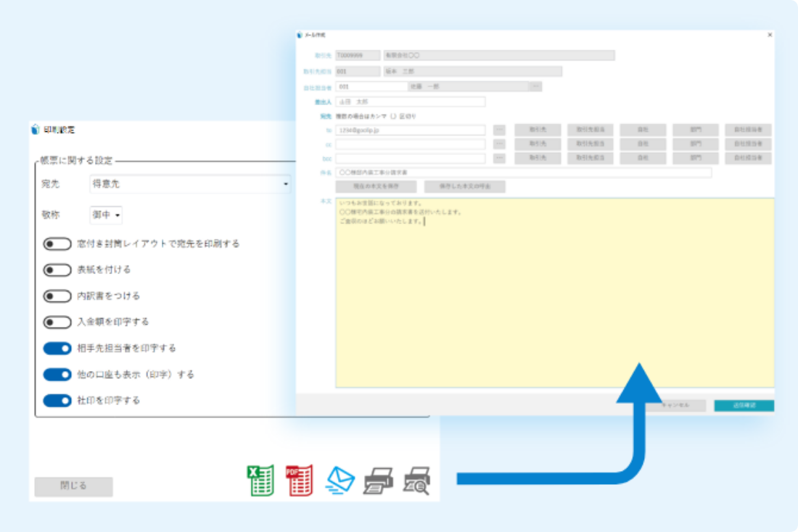798x532 pixels.
Task: Click the printer icon
Action: (x=378, y=480)
